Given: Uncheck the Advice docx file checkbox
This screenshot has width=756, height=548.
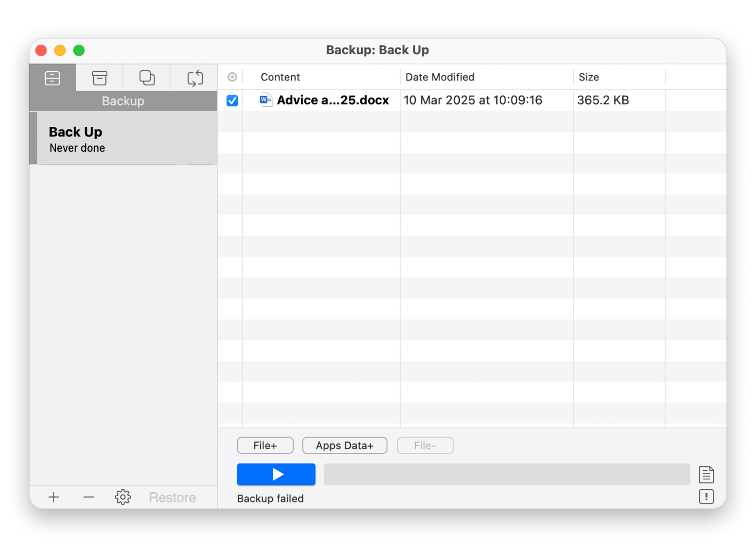Looking at the screenshot, I should point(232,100).
